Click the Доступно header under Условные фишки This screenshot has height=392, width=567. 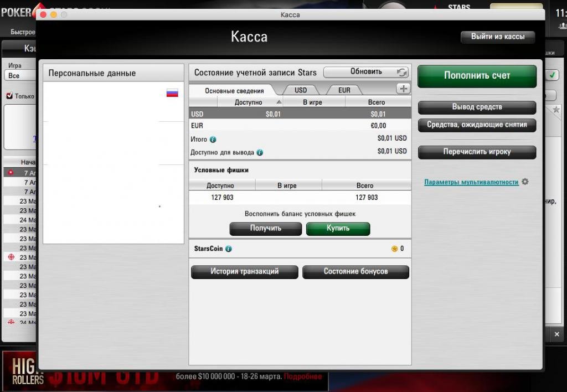[x=220, y=185]
